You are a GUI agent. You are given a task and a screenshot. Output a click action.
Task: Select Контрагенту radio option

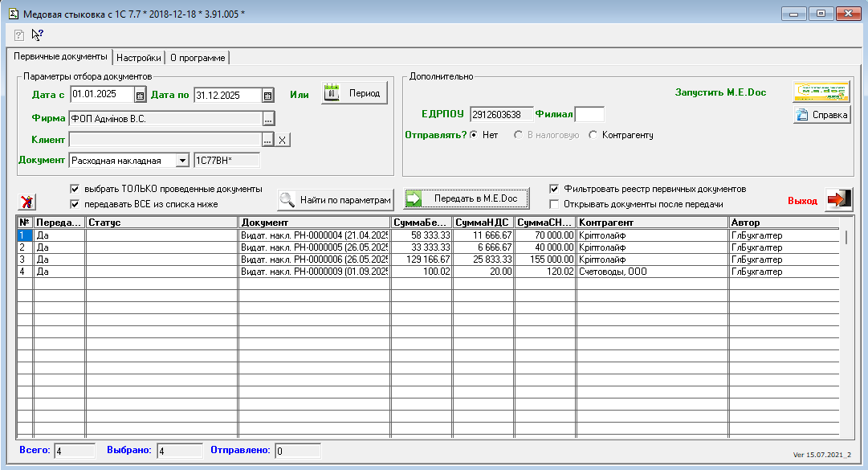[593, 135]
